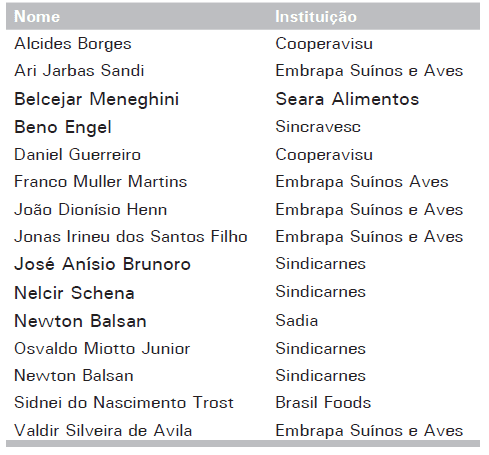Select the name Alcides Borges
Viewport: 489px width, 455px height.
(x=73, y=44)
